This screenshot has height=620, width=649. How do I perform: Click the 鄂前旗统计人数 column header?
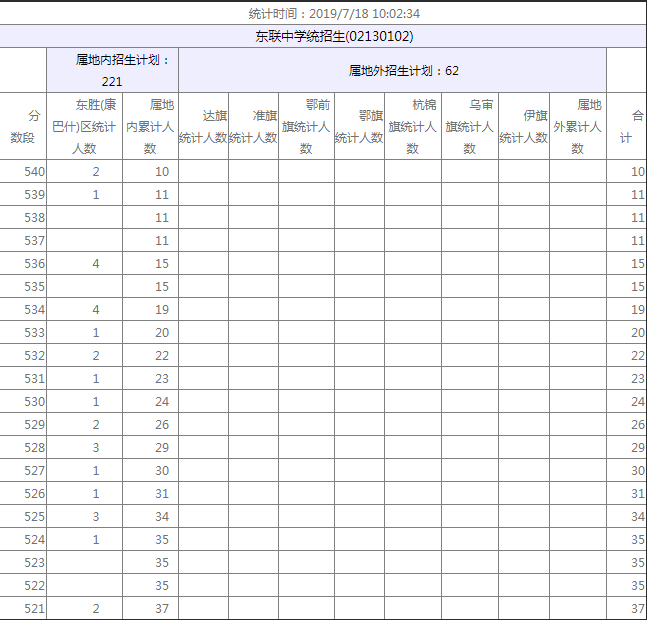[306, 127]
